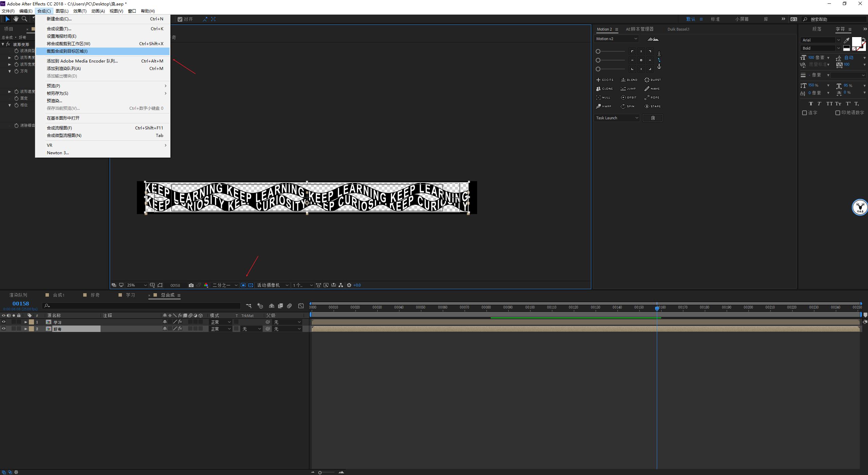Viewport: 868px width, 475px height.
Task: Click the Motion 2 trash button
Action: [652, 118]
